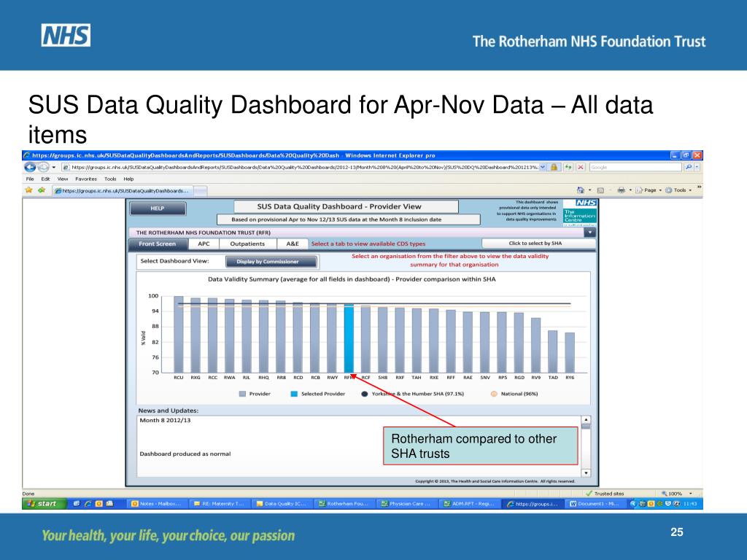Click the Google search box
747x560 pixels.
point(635,167)
